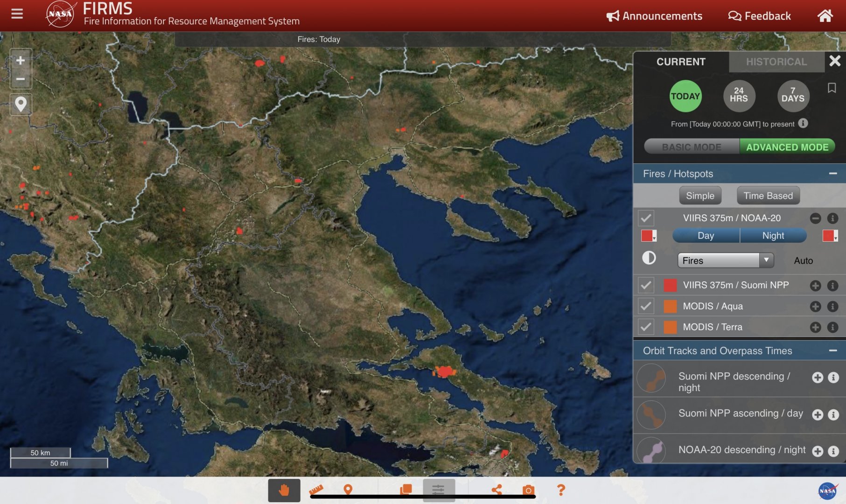The height and width of the screenshot is (504, 846).
Task: Capture map with camera icon
Action: coord(528,490)
